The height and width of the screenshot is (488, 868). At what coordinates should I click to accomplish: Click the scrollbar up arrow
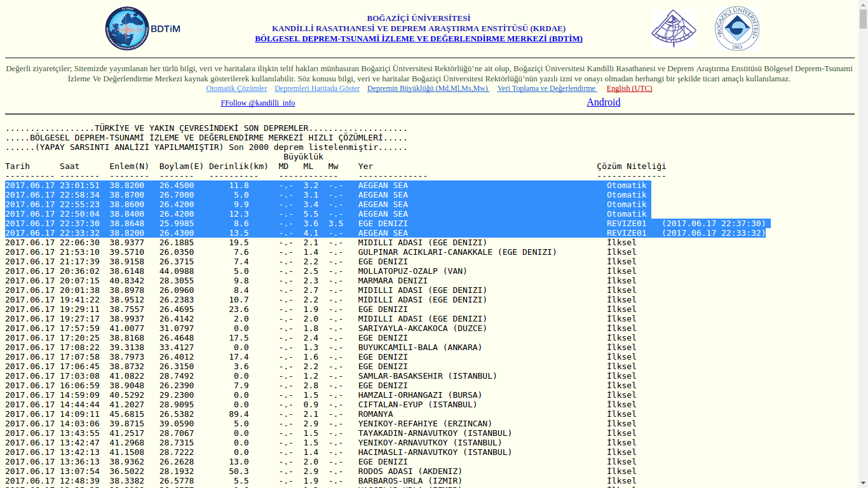(x=863, y=5)
